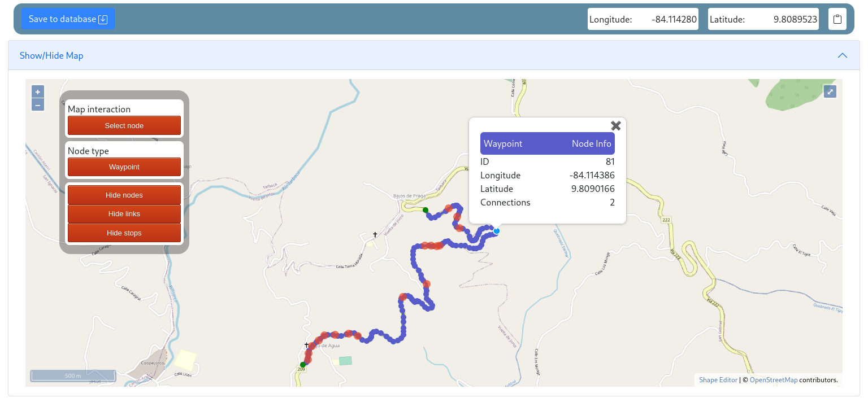This screenshot has width=868, height=402.
Task: Open the Shape Editor link
Action: (x=718, y=380)
